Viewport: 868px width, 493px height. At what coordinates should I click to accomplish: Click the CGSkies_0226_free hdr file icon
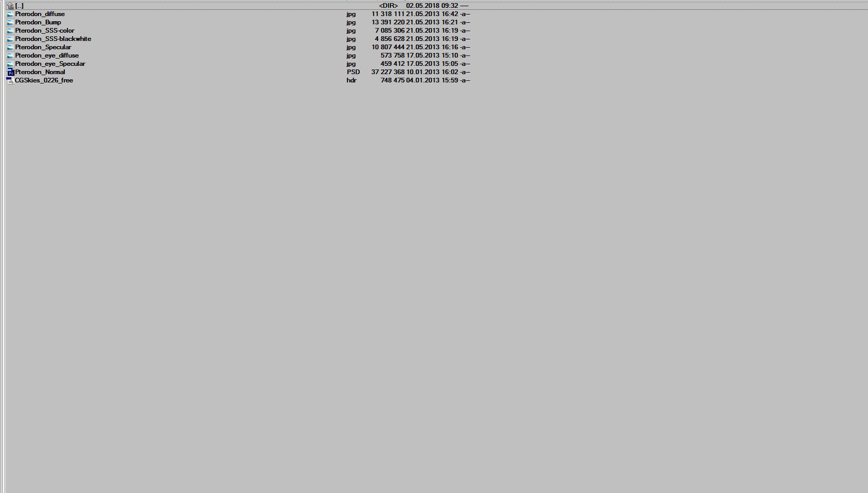click(x=10, y=80)
